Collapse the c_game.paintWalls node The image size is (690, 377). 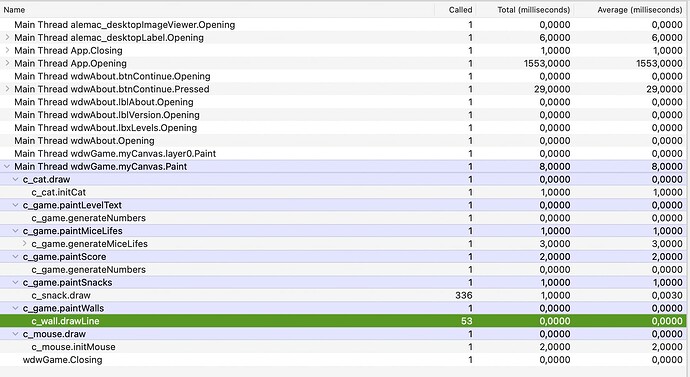point(16,308)
